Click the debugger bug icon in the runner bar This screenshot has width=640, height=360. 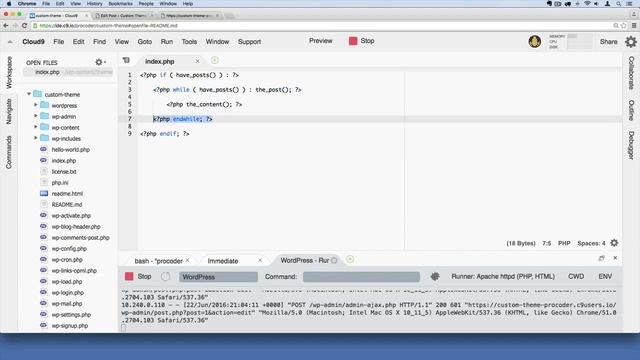pyautogui.click(x=435, y=276)
